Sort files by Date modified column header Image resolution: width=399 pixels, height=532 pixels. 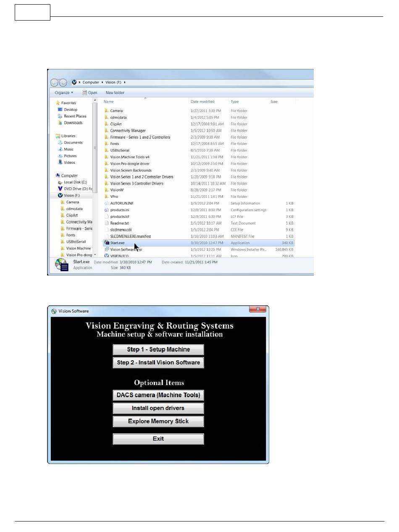(x=202, y=102)
